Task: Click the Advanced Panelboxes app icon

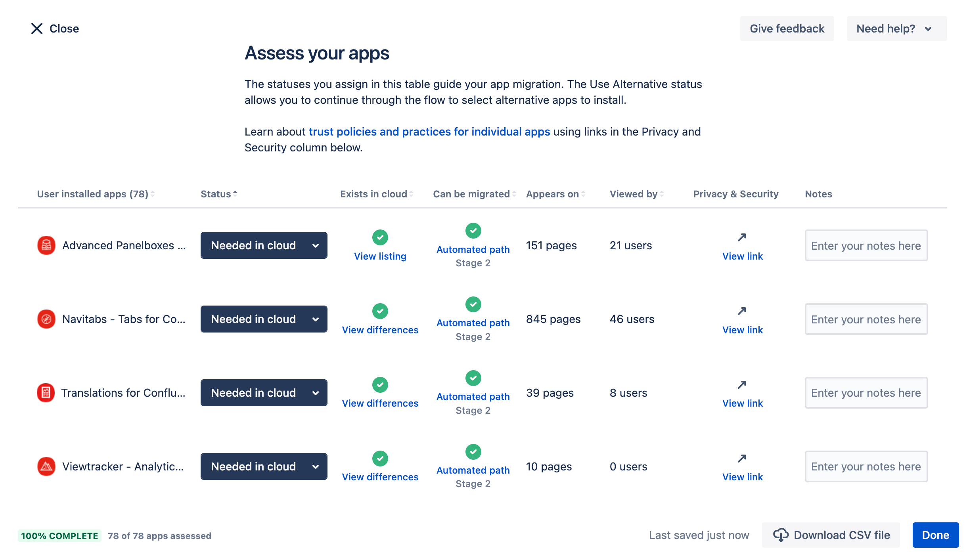Action: pyautogui.click(x=46, y=245)
